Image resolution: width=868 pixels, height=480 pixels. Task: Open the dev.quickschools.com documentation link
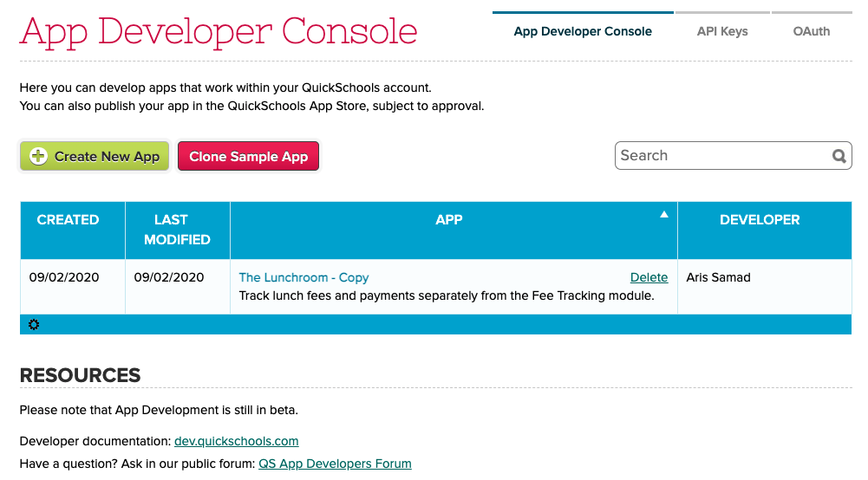[x=237, y=441]
